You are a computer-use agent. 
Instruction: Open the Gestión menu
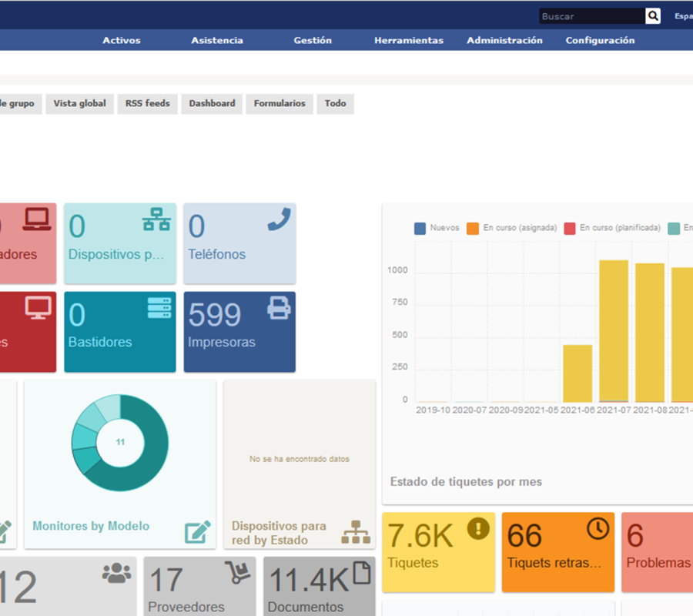[313, 40]
